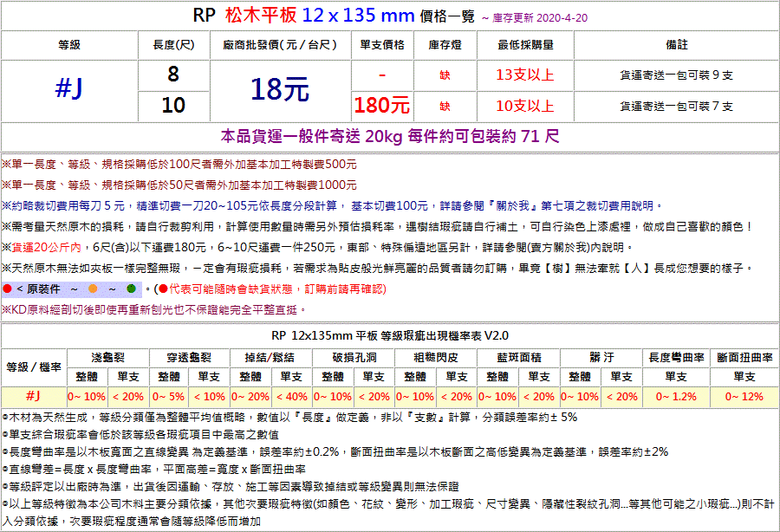Click the note about 低於50尺 加工特製費1000元
780x532 pixels.
179,185
